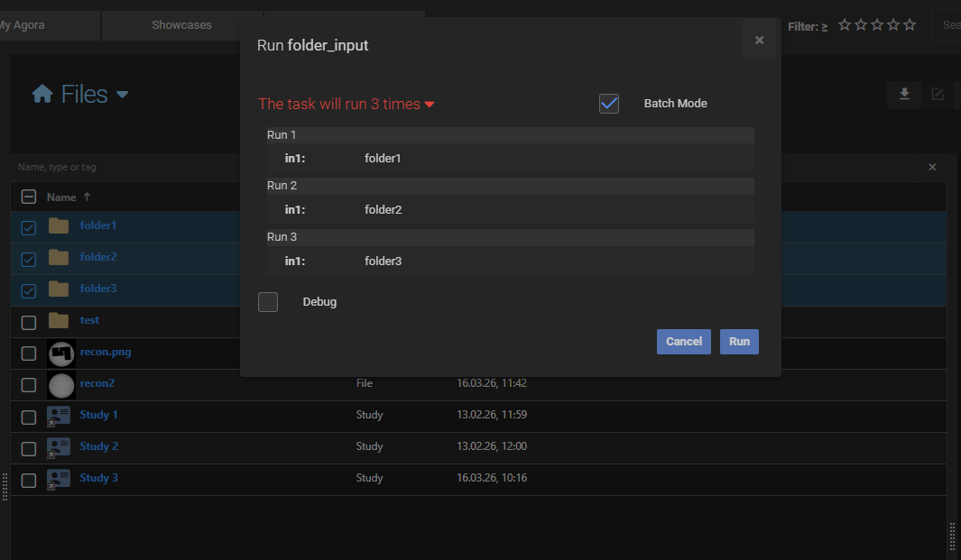This screenshot has width=961, height=560.
Task: Click the recon.png image thumbnail icon
Action: click(60, 351)
